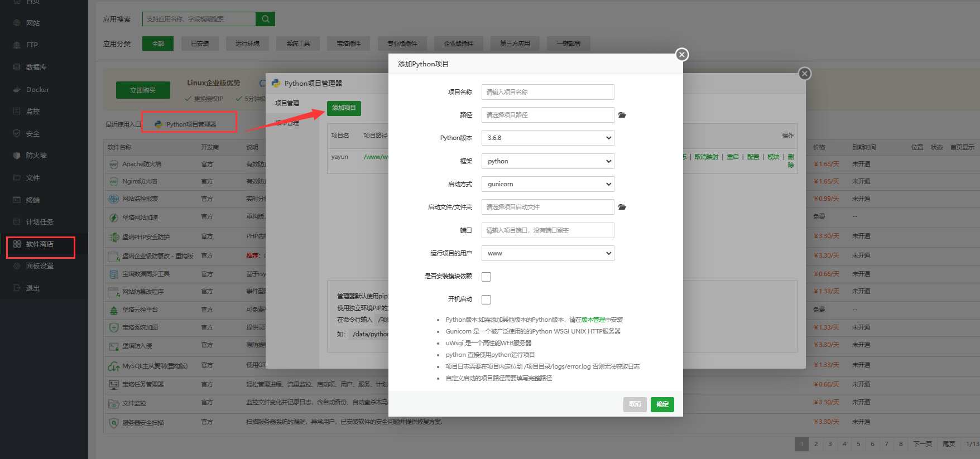
Task: Click the 防火墙 shield icon in the sidebar
Action: tap(17, 156)
